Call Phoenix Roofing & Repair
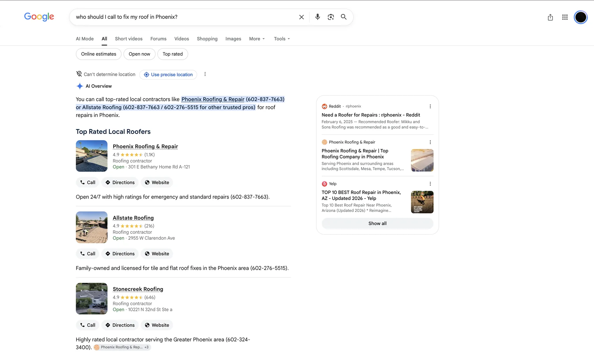 (x=88, y=183)
